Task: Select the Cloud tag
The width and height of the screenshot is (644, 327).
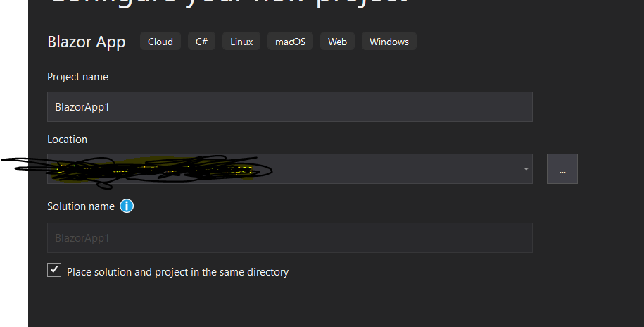Action: pyautogui.click(x=160, y=42)
